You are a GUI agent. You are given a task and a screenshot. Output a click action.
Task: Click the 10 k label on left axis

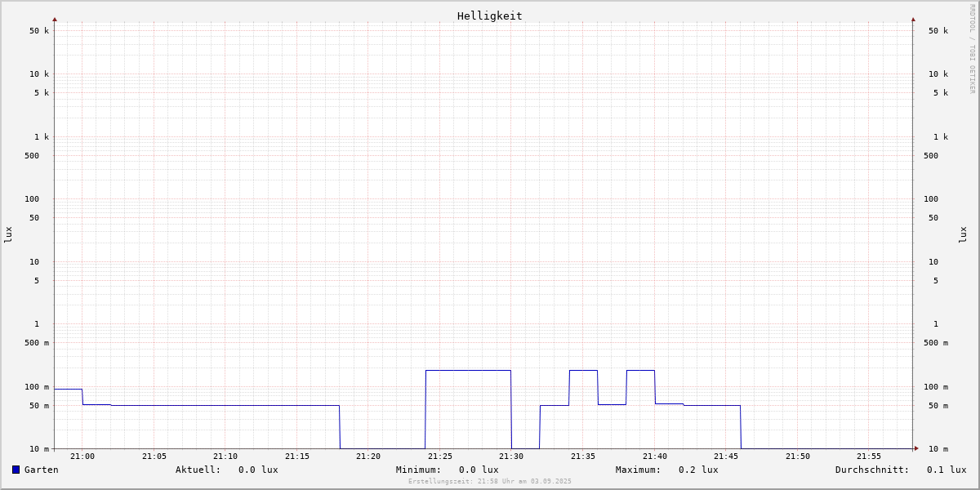pyautogui.click(x=39, y=74)
